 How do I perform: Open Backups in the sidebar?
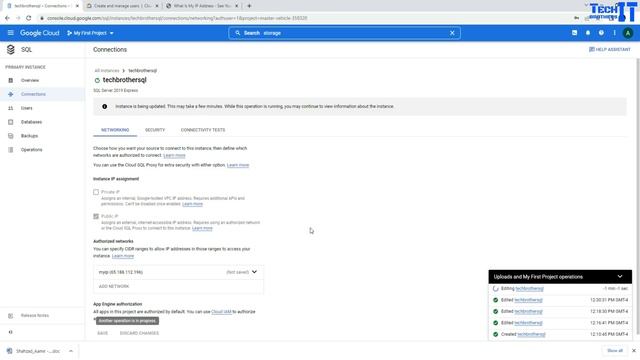29,136
